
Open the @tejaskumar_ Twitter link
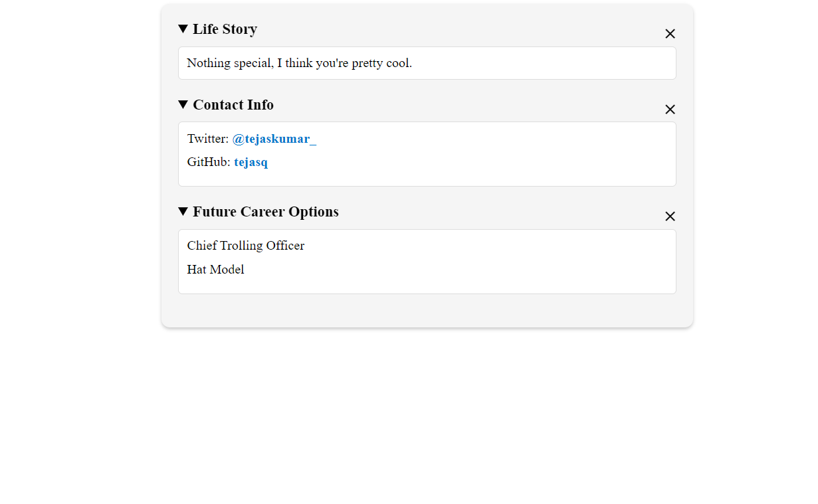(274, 139)
